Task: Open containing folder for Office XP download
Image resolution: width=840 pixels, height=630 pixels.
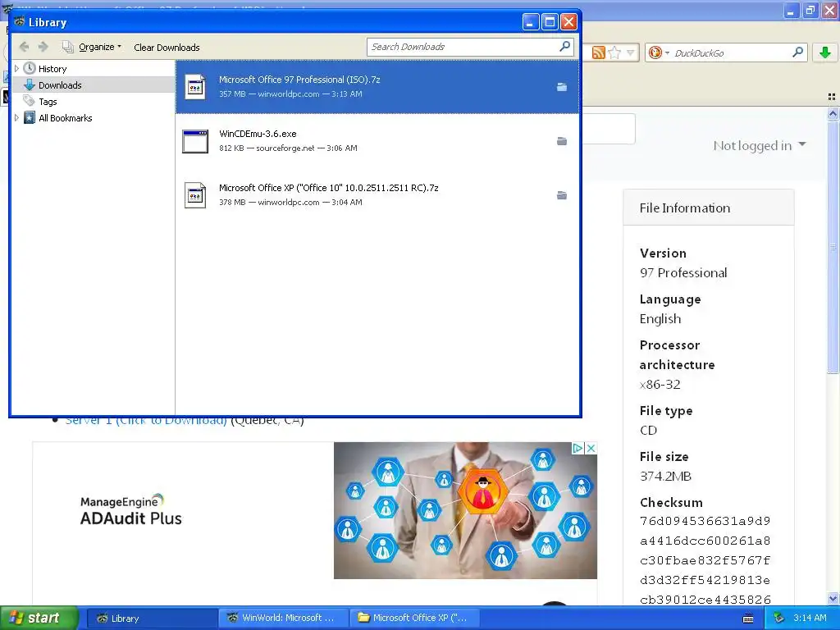Action: click(561, 195)
